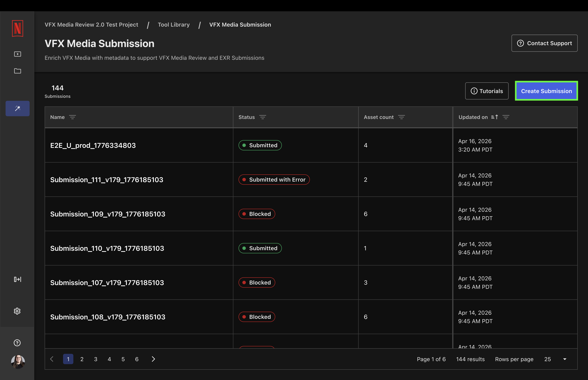Click Blocked badge for Submission_109 row
The width and height of the screenshot is (588, 380).
coord(257,214)
